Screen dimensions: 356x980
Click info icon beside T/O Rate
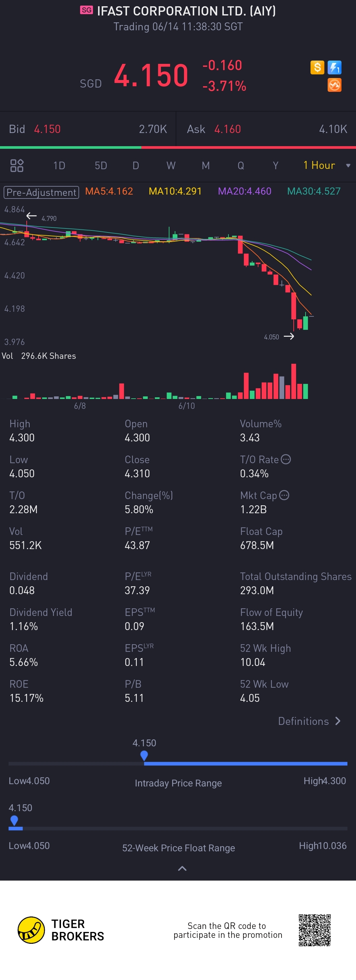(286, 459)
